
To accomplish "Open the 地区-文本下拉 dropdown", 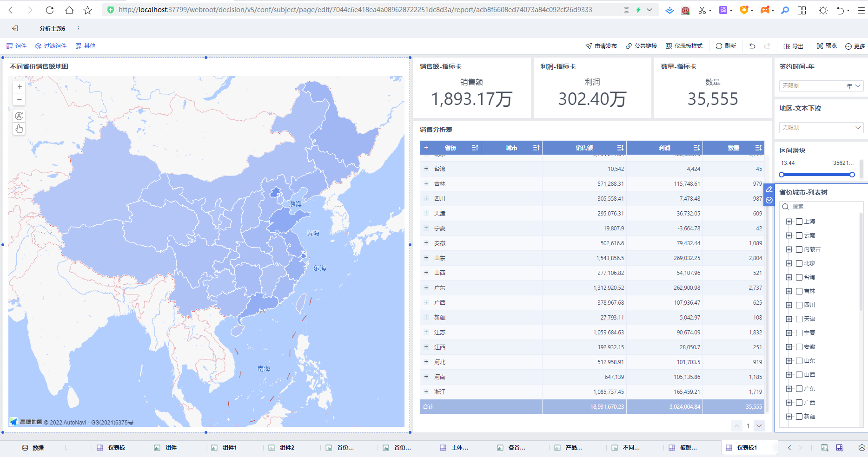I will tap(821, 128).
